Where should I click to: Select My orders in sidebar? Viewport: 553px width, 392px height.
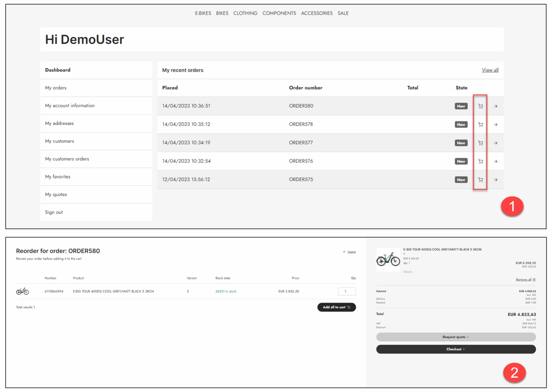click(56, 88)
